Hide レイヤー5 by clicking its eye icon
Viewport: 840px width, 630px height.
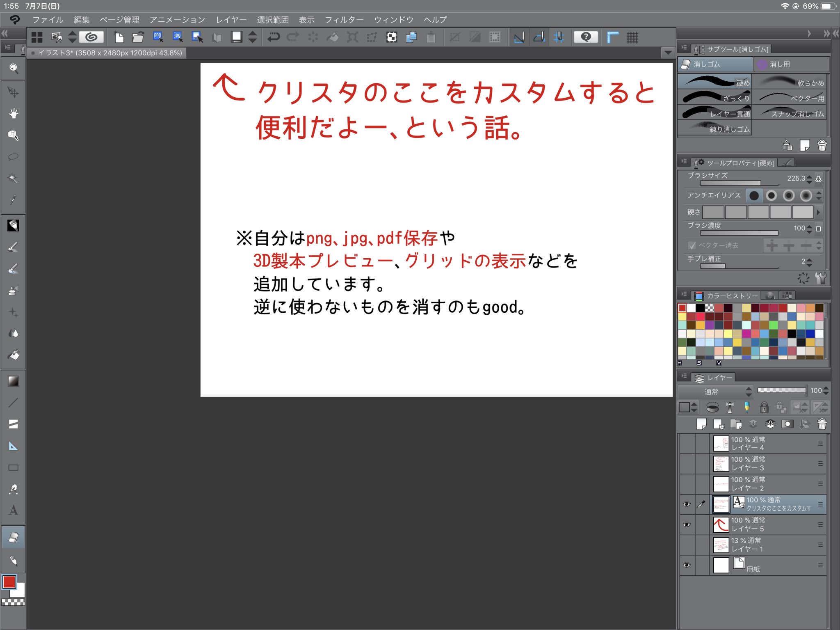(687, 525)
